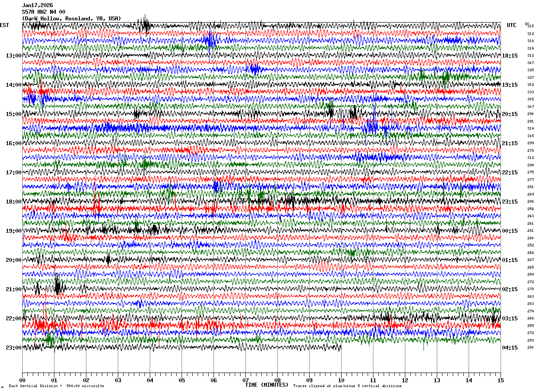The width and height of the screenshot is (536, 392).
Task: Click the 02:15 UTC time label
Action: (509, 289)
